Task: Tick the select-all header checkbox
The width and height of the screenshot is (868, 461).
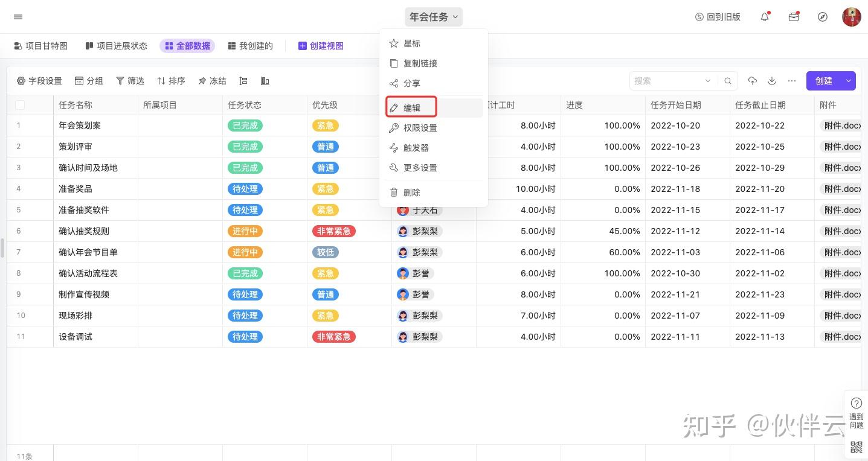Action: 20,105
